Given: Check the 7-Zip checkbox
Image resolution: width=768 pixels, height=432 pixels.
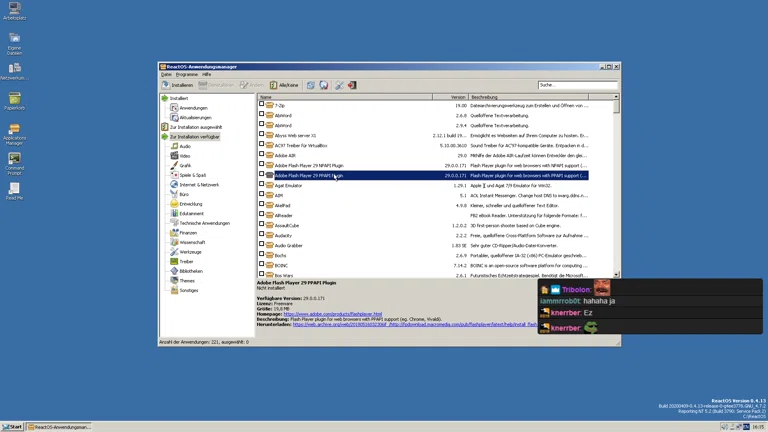Looking at the screenshot, I should click(x=262, y=105).
